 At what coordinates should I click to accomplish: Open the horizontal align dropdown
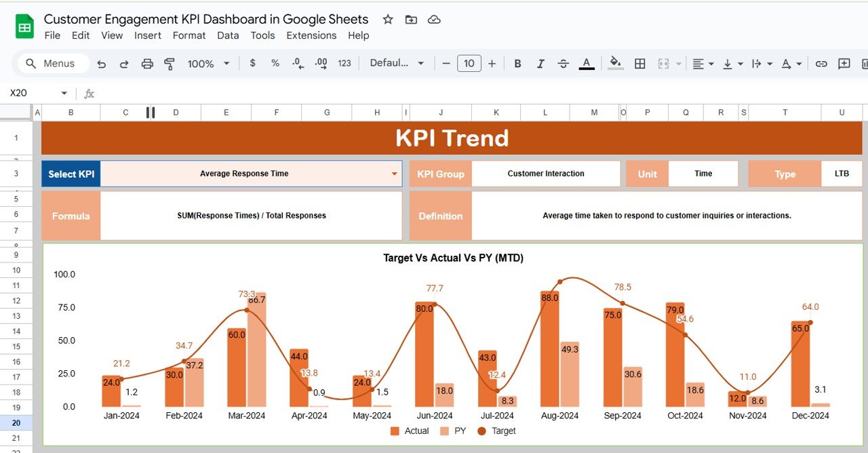click(703, 64)
